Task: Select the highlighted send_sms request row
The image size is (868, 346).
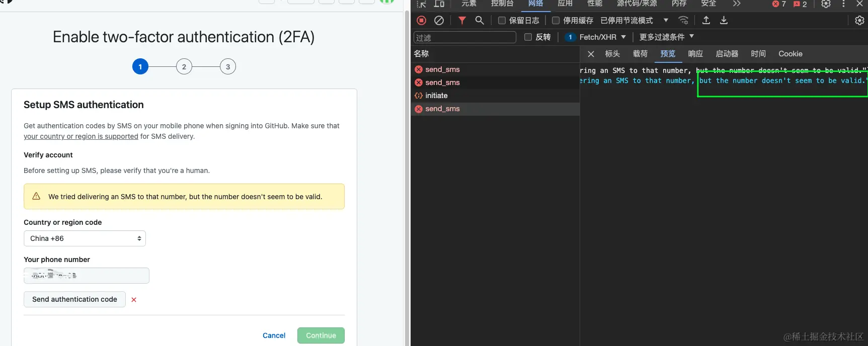Action: [495, 109]
